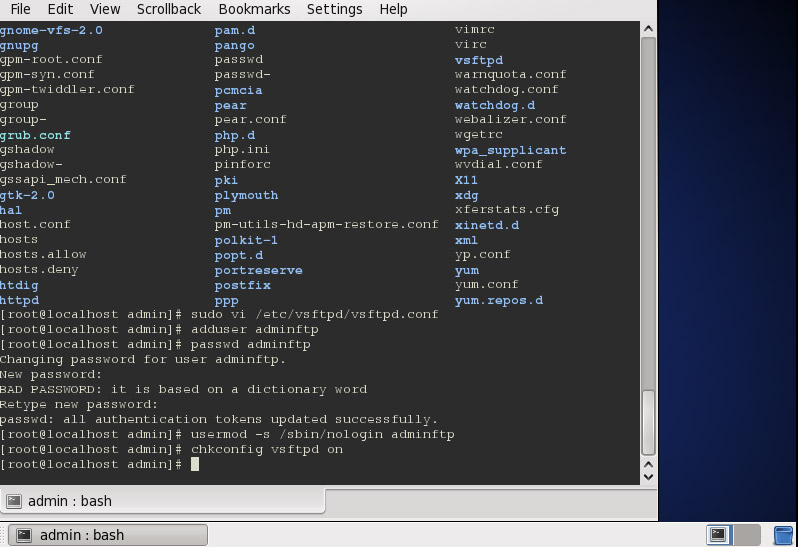The width and height of the screenshot is (798, 547).
Task: Click the 'hosts.allow' file entry
Action: (x=43, y=254)
